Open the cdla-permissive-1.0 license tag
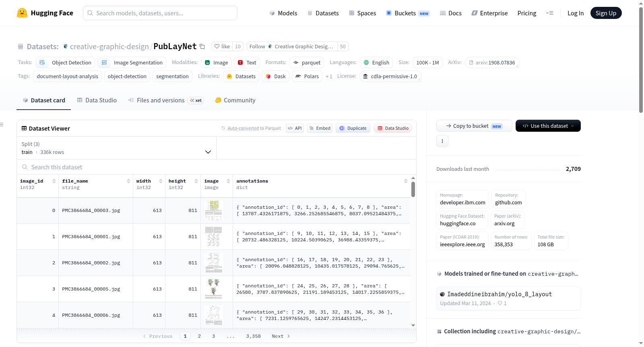The height and width of the screenshot is (347, 644). click(x=390, y=76)
